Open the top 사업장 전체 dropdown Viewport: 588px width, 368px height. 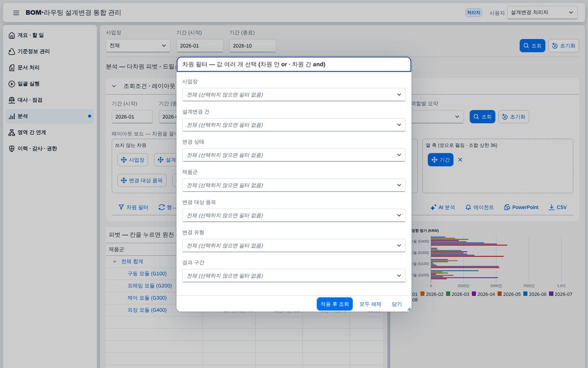click(138, 46)
